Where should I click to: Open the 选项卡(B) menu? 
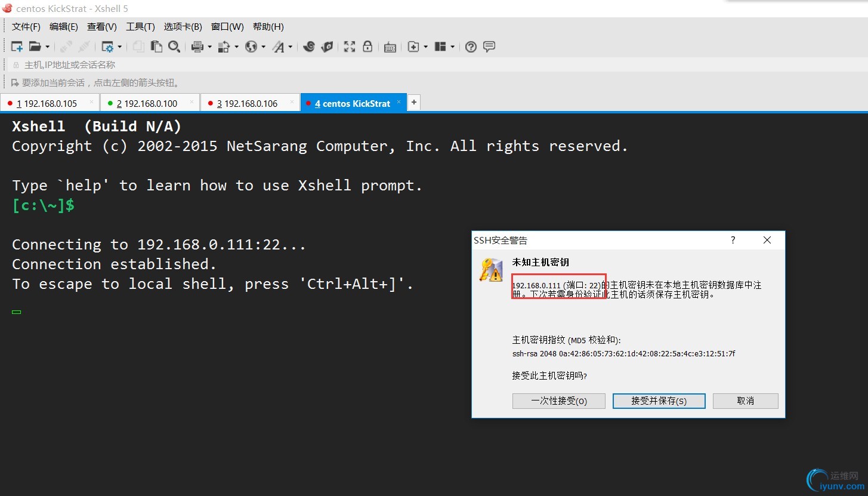click(183, 27)
